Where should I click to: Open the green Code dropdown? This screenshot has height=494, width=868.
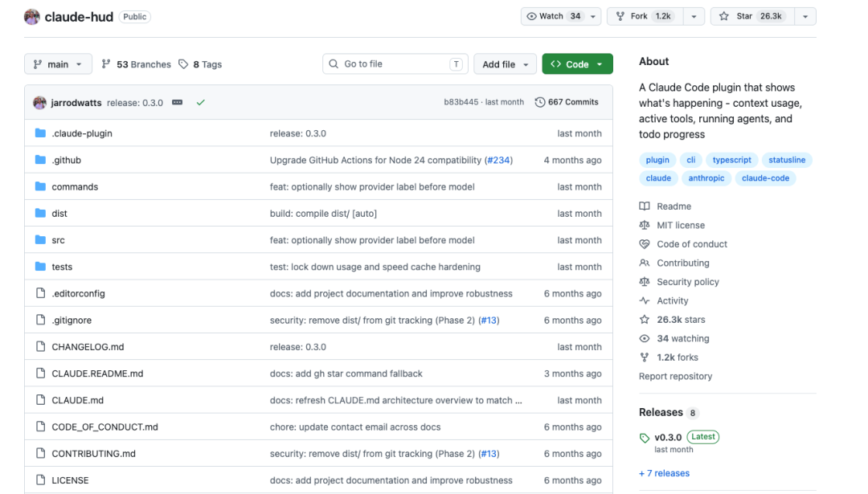click(577, 64)
